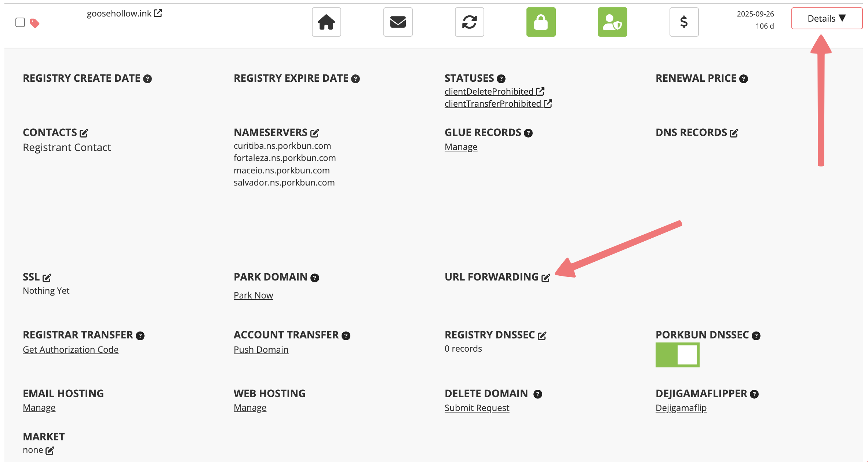Click the auto-renew refresh arrows icon

click(469, 22)
